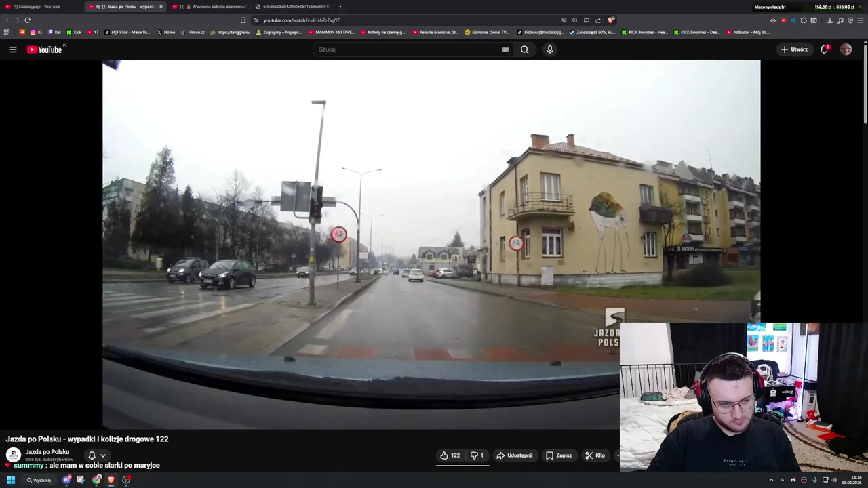Click the 'Udostępnij' share button
Screen dimensions: 868x488
coord(515,455)
